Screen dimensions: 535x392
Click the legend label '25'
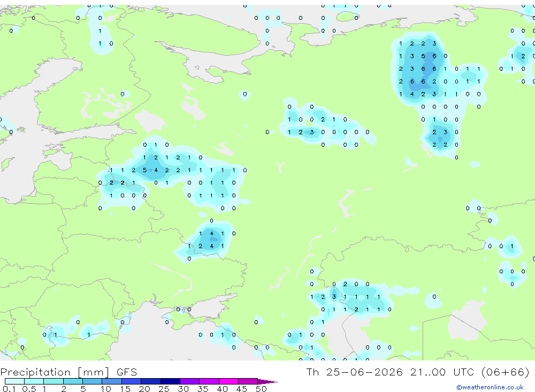(164, 389)
